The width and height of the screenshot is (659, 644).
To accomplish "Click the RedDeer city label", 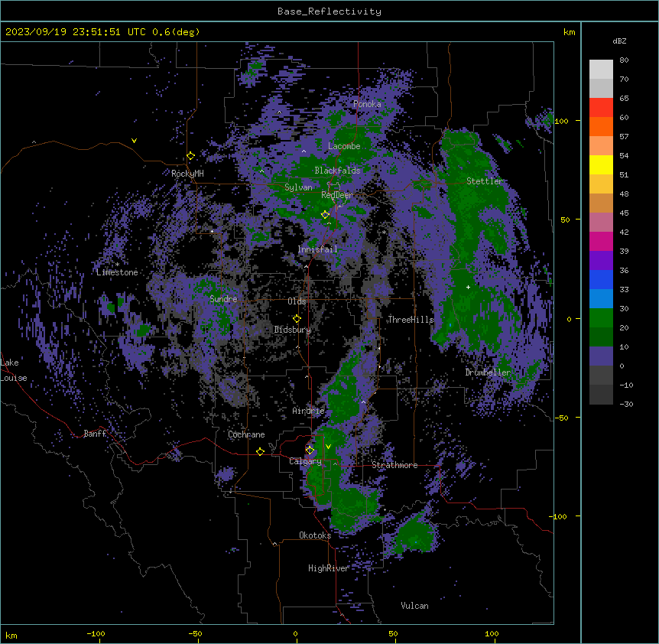I will pos(337,195).
